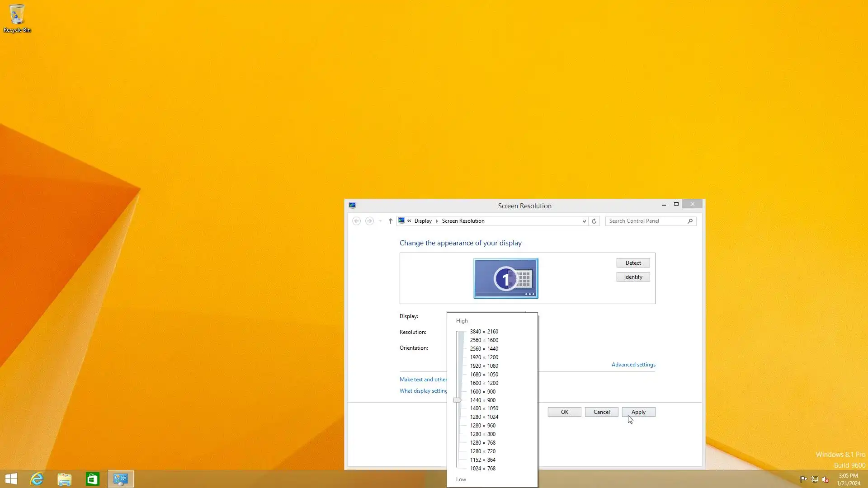
Task: Open Windows Store taskbar icon
Action: [x=93, y=479]
